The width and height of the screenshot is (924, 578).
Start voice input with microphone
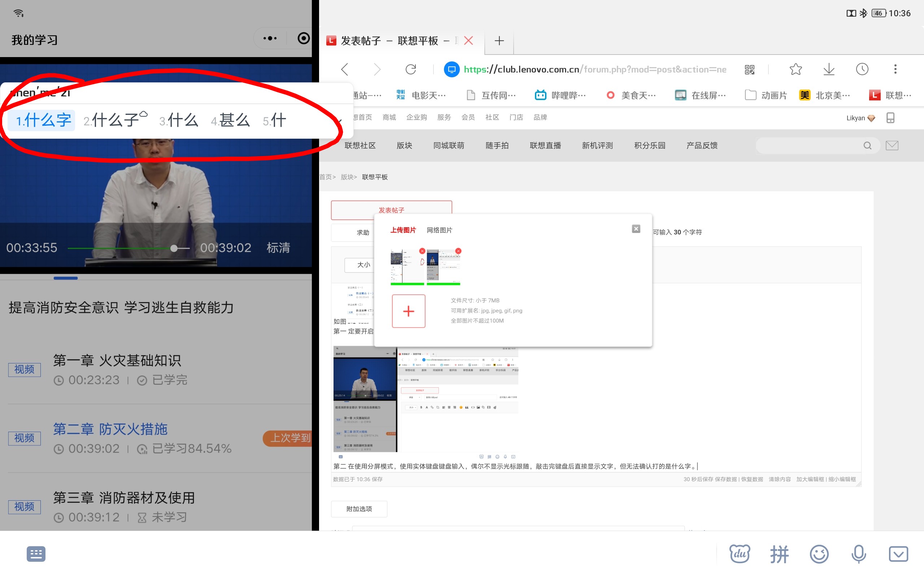pyautogui.click(x=859, y=554)
